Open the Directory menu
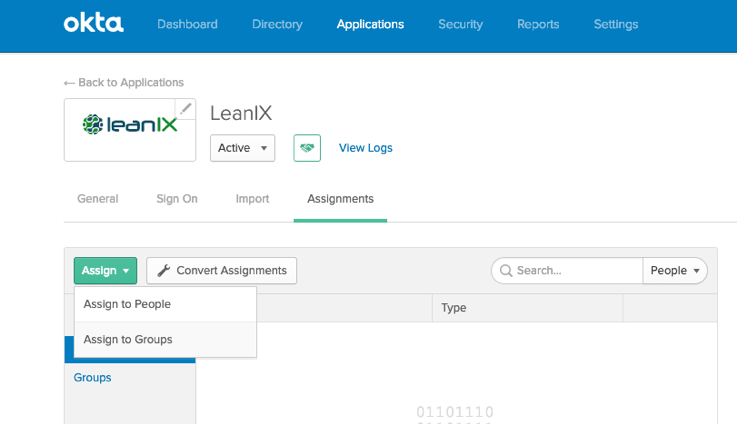 [277, 24]
